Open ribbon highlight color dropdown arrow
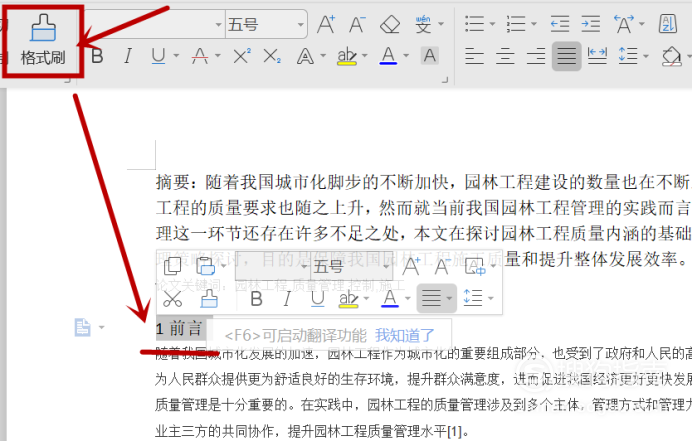 (365, 56)
